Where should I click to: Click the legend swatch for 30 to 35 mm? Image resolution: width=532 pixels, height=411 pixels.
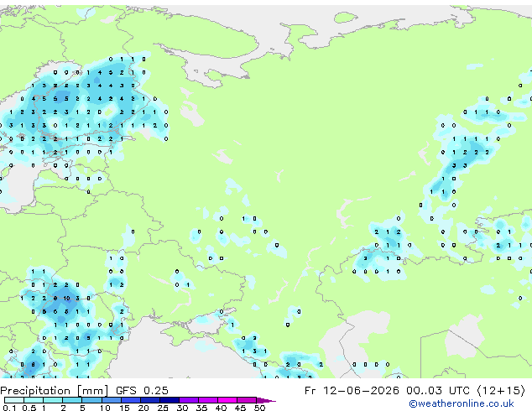[188, 400]
